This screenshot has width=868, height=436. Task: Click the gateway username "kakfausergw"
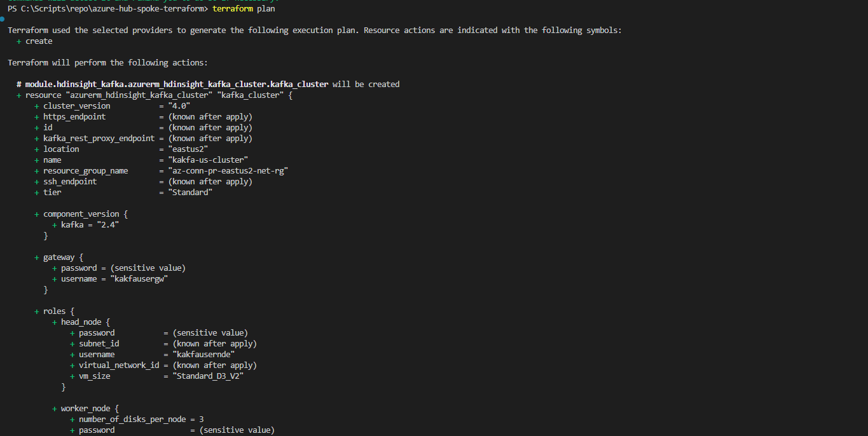[x=139, y=279]
